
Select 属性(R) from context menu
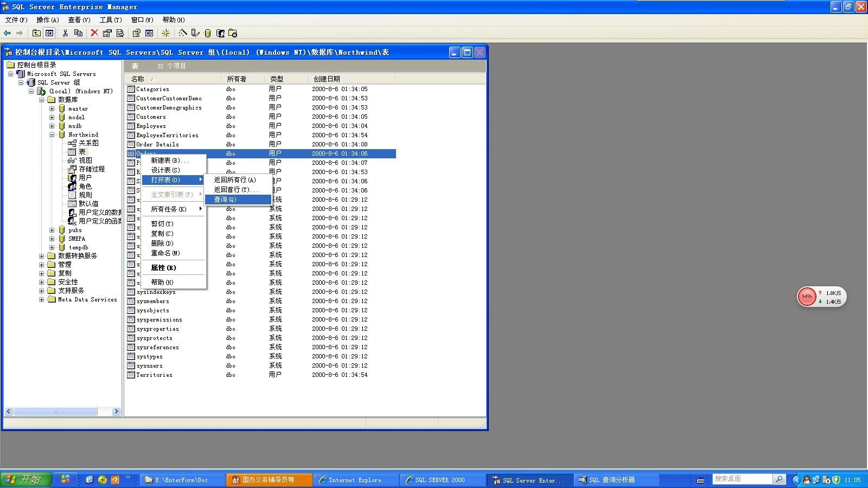[174, 268]
